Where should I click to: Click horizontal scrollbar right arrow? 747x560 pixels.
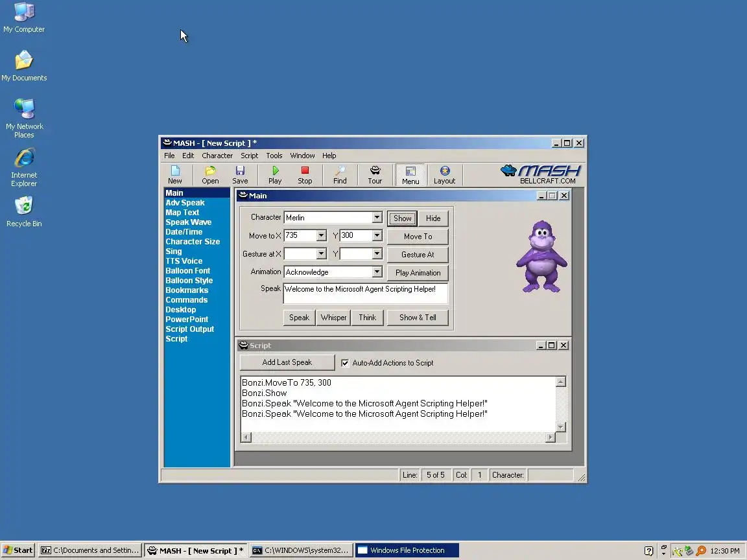(x=551, y=437)
